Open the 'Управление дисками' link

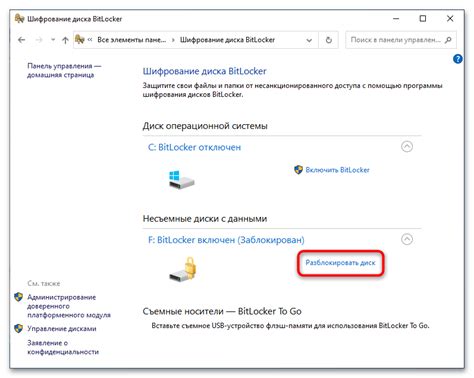[62, 329]
